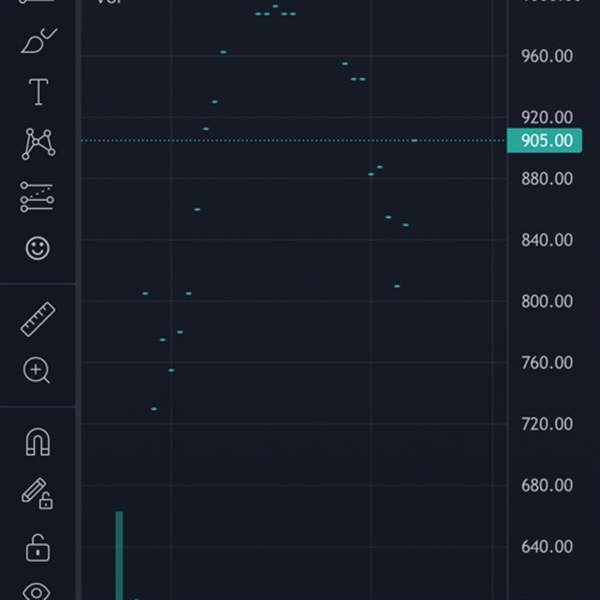Click the 880.00 price axis label
The height and width of the screenshot is (600, 600).
tap(547, 179)
